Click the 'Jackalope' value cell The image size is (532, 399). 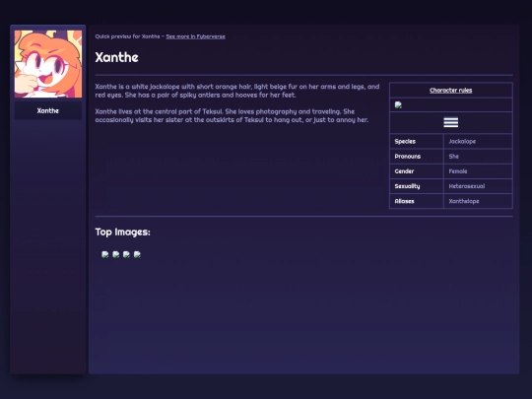click(478, 141)
